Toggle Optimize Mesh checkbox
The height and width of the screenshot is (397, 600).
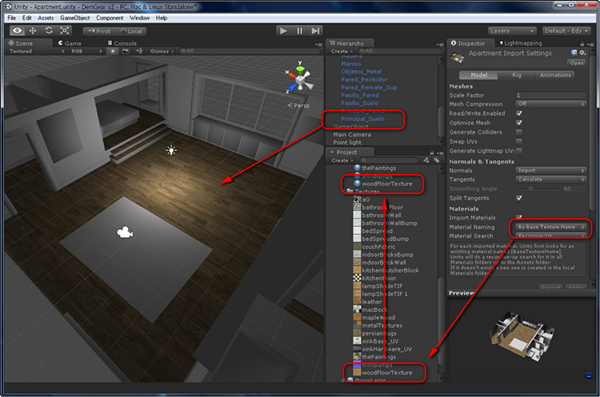pyautogui.click(x=519, y=123)
